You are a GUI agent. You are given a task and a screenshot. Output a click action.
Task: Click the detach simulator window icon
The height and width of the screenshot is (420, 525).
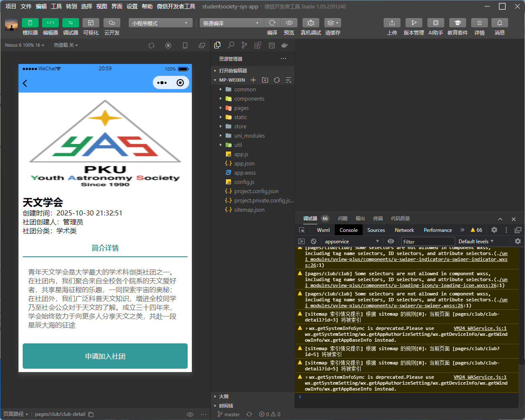pos(202,45)
